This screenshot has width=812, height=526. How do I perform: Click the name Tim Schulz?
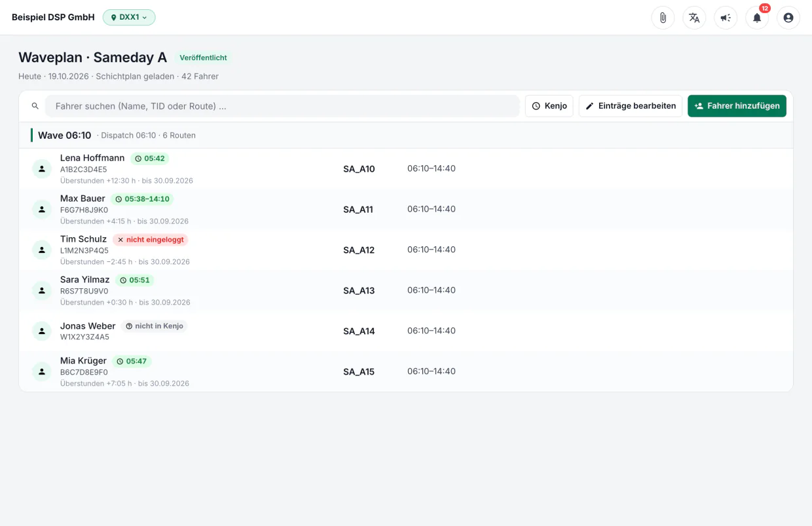(x=83, y=239)
